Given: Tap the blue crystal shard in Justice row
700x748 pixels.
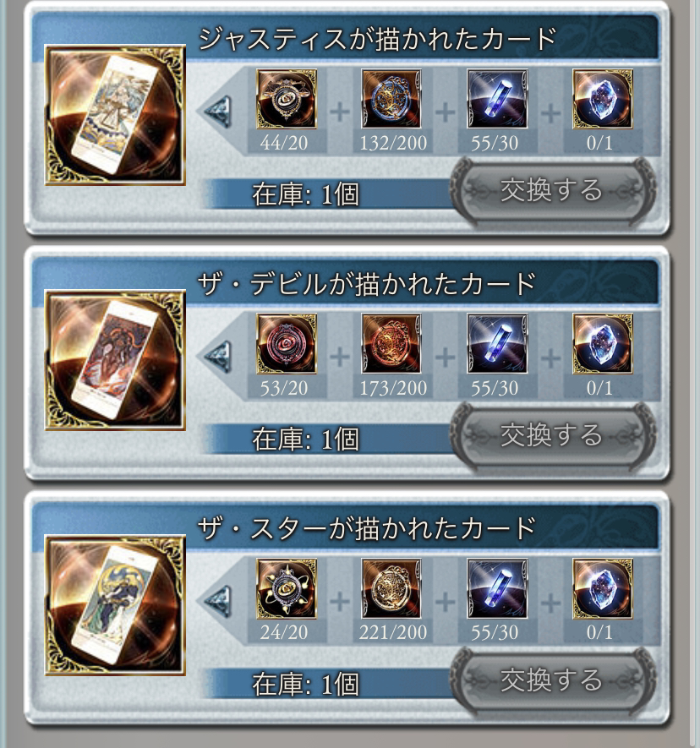Looking at the screenshot, I should point(497,99).
